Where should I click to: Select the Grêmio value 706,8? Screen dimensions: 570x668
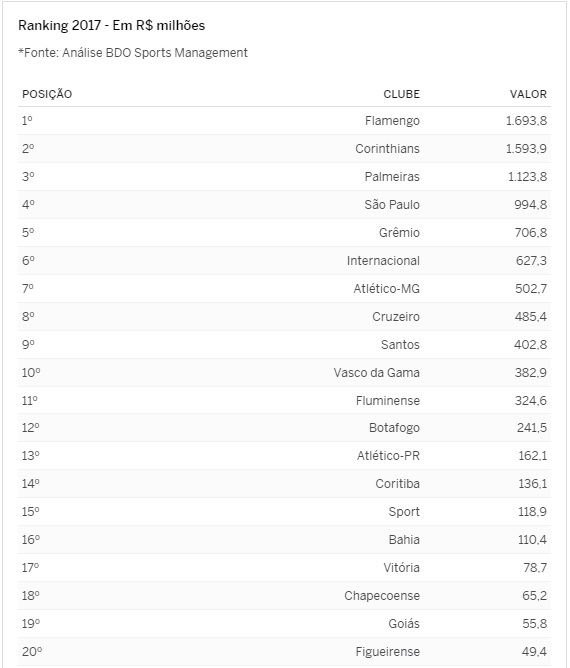coord(531,233)
